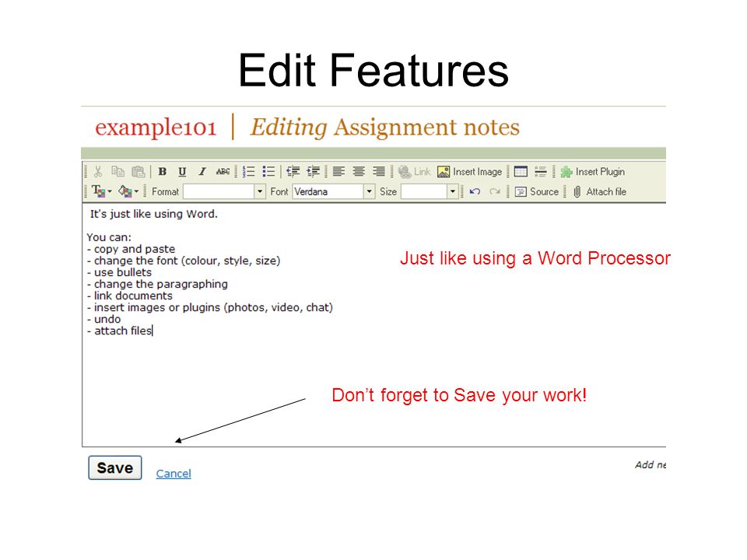Decrease indent with the outdent icon
Screen dimensions: 747x560
(x=293, y=171)
